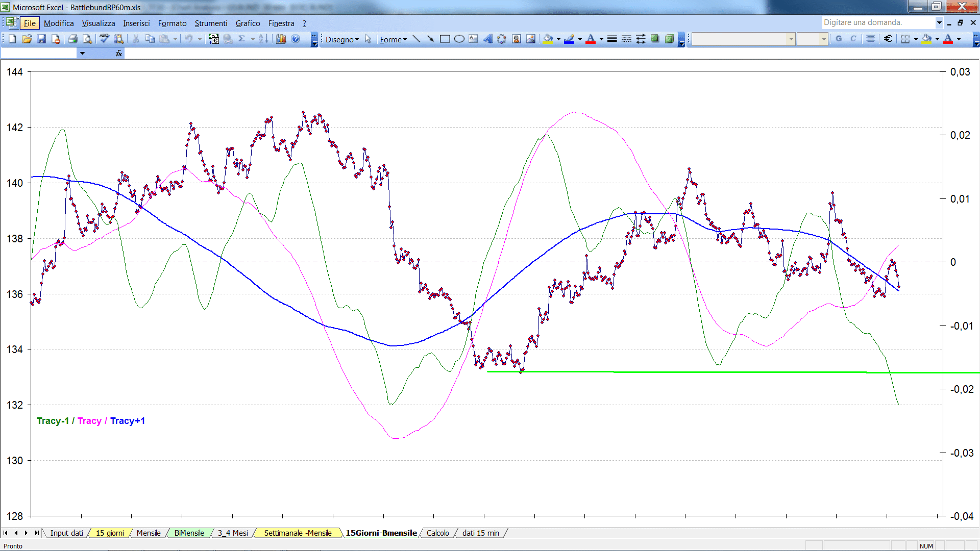Expand the drawing Fill Color dropdown arrow
980x551 pixels.
[558, 39]
